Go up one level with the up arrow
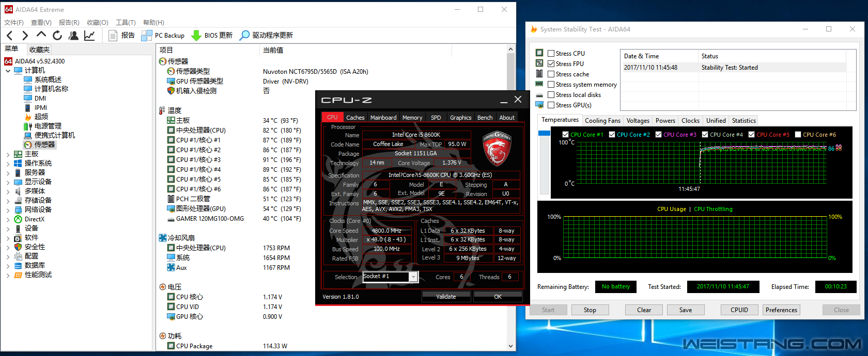Image resolution: width=868 pixels, height=356 pixels. (41, 35)
